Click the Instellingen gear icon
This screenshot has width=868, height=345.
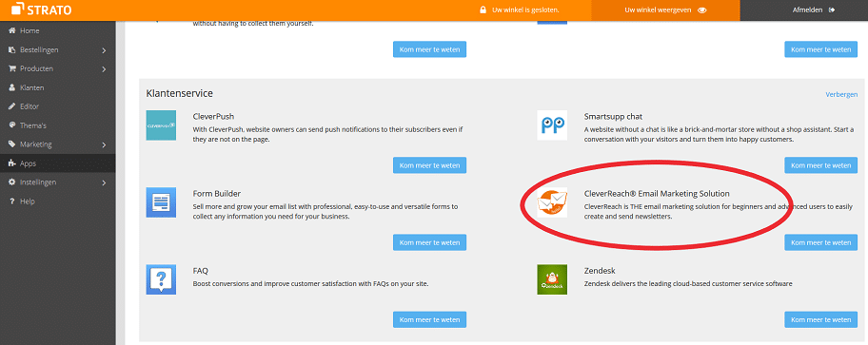(11, 182)
